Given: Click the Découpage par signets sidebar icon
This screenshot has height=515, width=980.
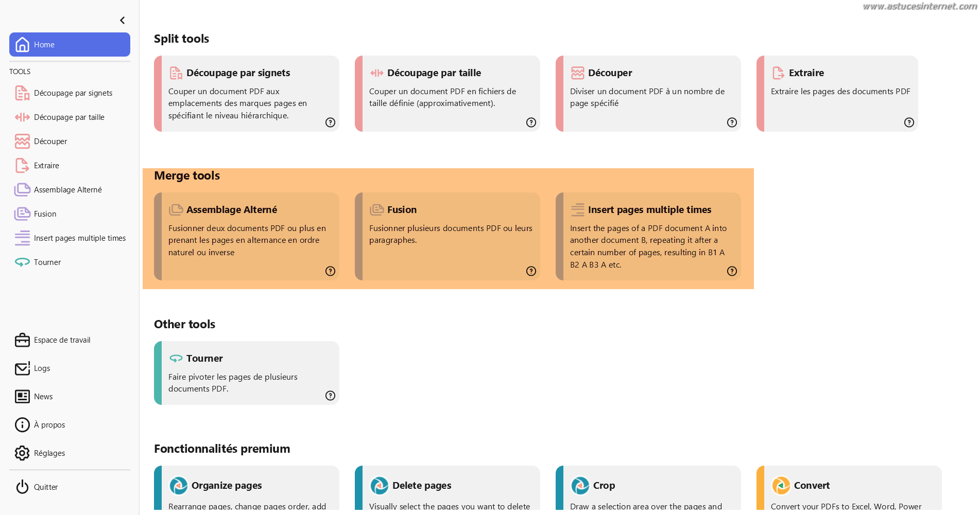Looking at the screenshot, I should (22, 93).
